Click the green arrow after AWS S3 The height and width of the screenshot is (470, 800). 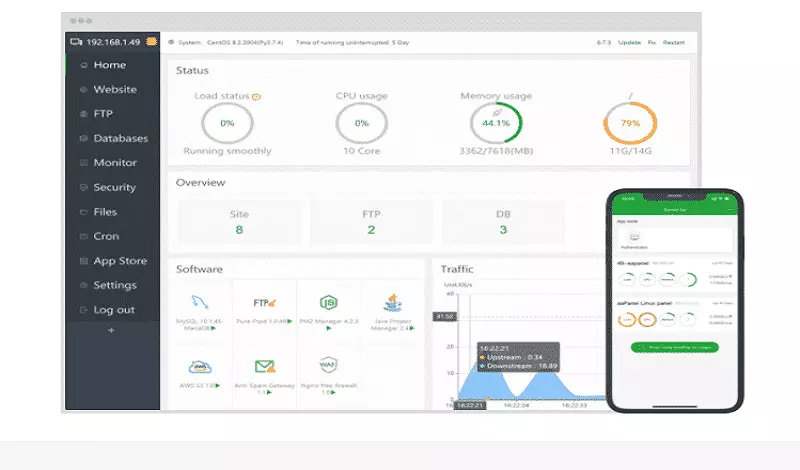[x=218, y=385]
